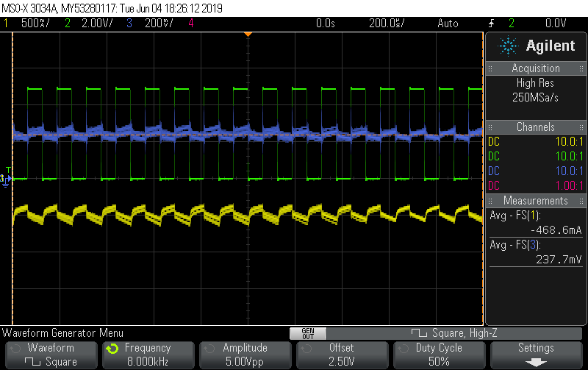Click the GEN OUT indicator badge
The image size is (588, 370).
click(307, 333)
